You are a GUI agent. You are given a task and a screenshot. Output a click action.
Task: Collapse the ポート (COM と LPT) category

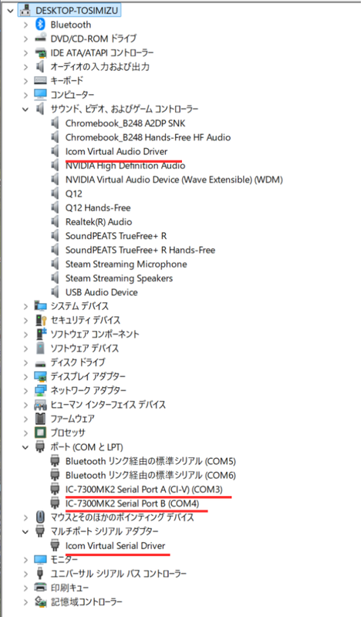pos(25,447)
